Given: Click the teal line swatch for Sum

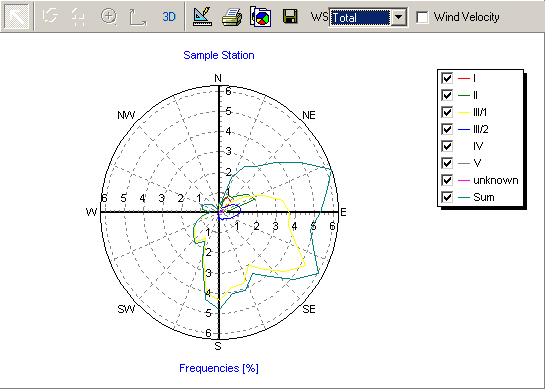Looking at the screenshot, I should tap(464, 197).
